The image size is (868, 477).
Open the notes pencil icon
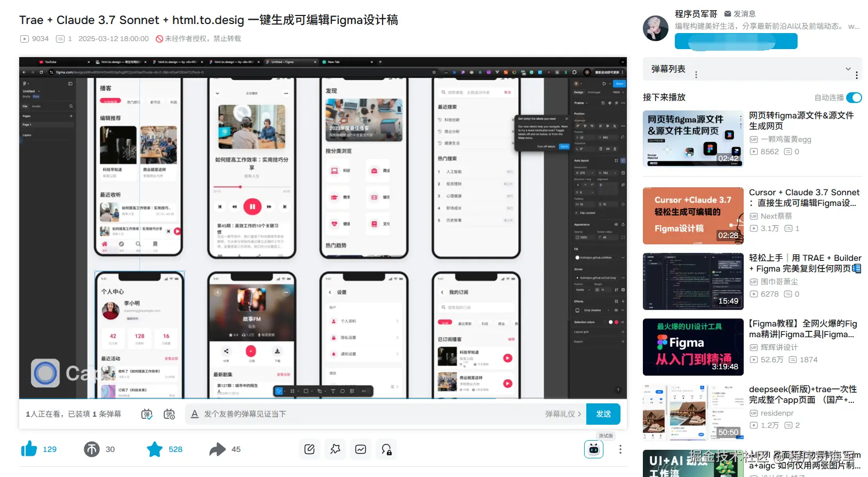click(309, 449)
